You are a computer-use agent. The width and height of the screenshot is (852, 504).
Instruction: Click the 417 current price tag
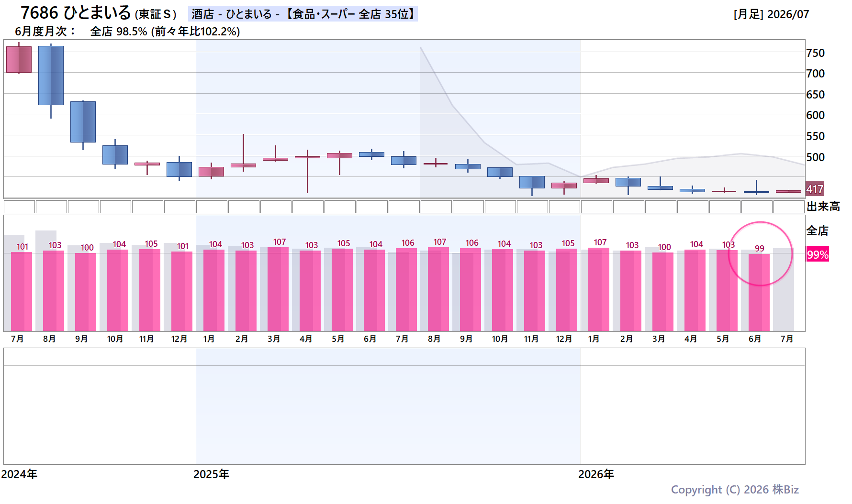click(x=815, y=189)
